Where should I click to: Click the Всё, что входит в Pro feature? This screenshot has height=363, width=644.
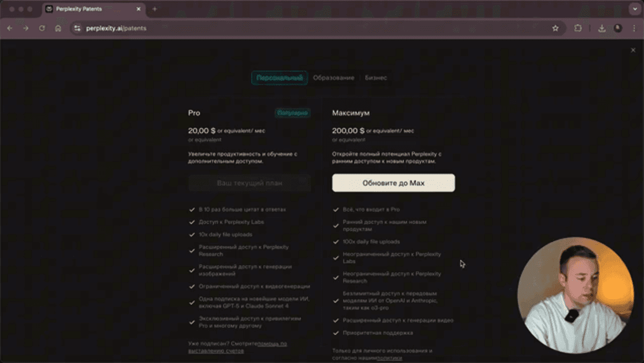pos(371,209)
